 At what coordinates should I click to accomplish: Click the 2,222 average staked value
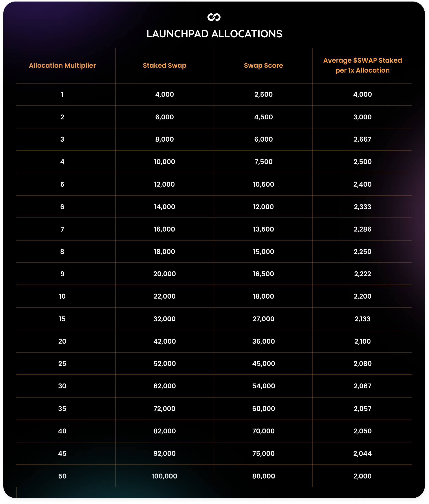click(362, 274)
